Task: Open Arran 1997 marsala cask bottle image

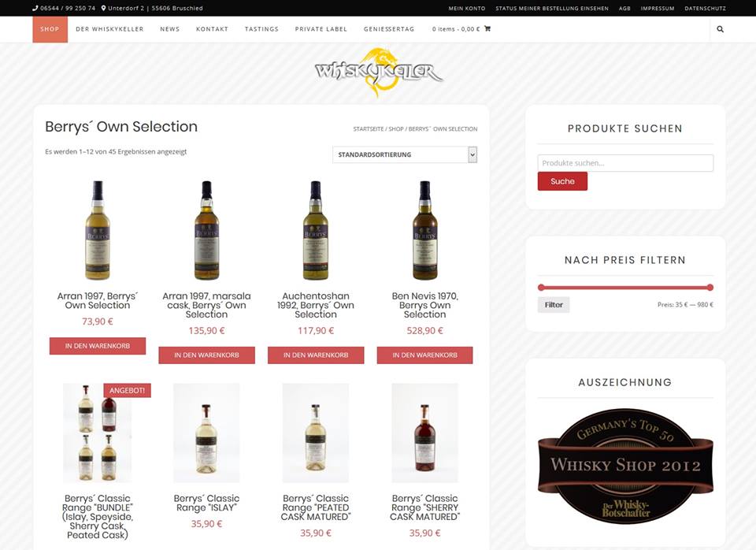Action: [x=206, y=230]
